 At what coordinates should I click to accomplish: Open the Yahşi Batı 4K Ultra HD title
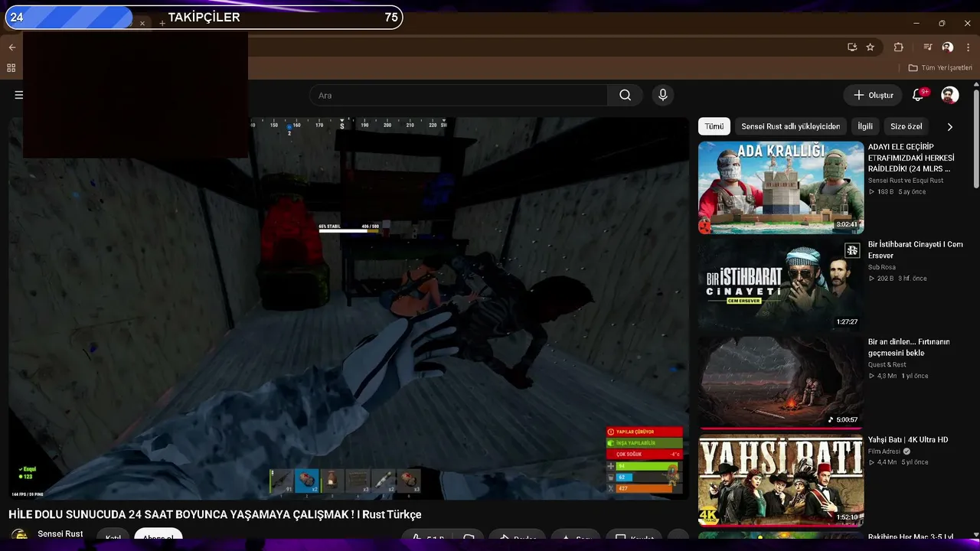click(908, 440)
